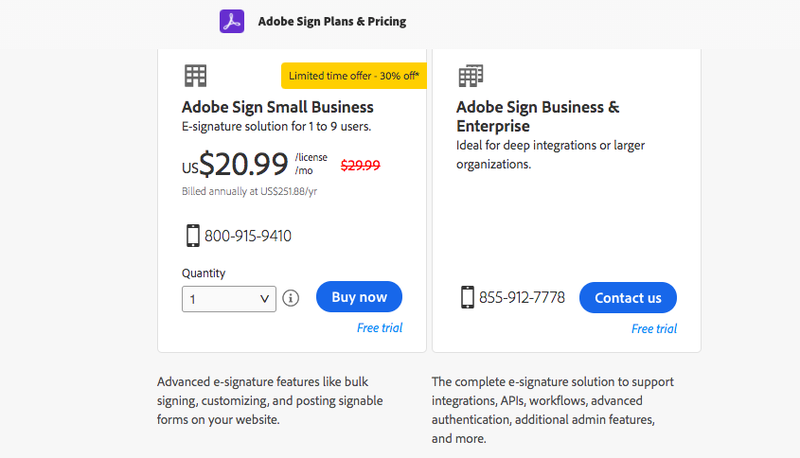Click the 800-915-9410 phone number
Image resolution: width=800 pixels, height=458 pixels.
click(247, 236)
